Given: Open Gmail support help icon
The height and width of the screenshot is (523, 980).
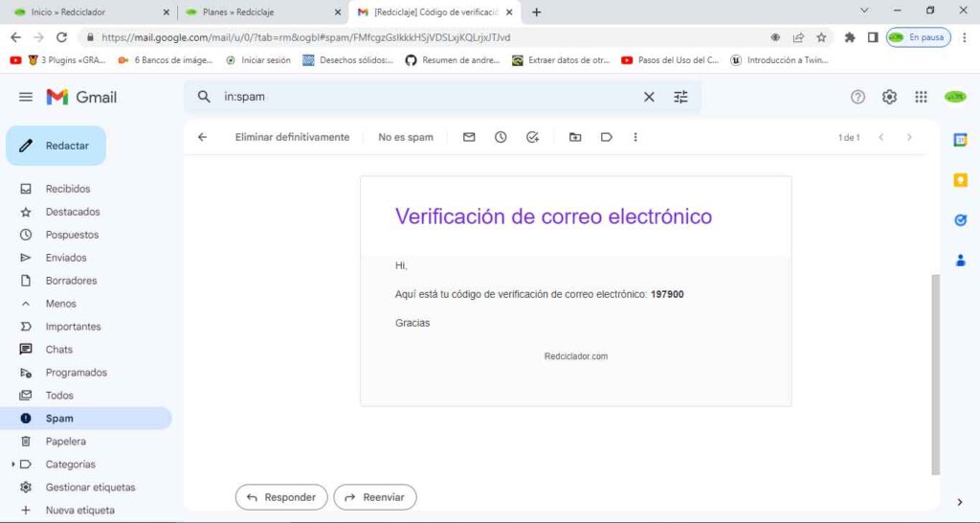Looking at the screenshot, I should [x=857, y=97].
